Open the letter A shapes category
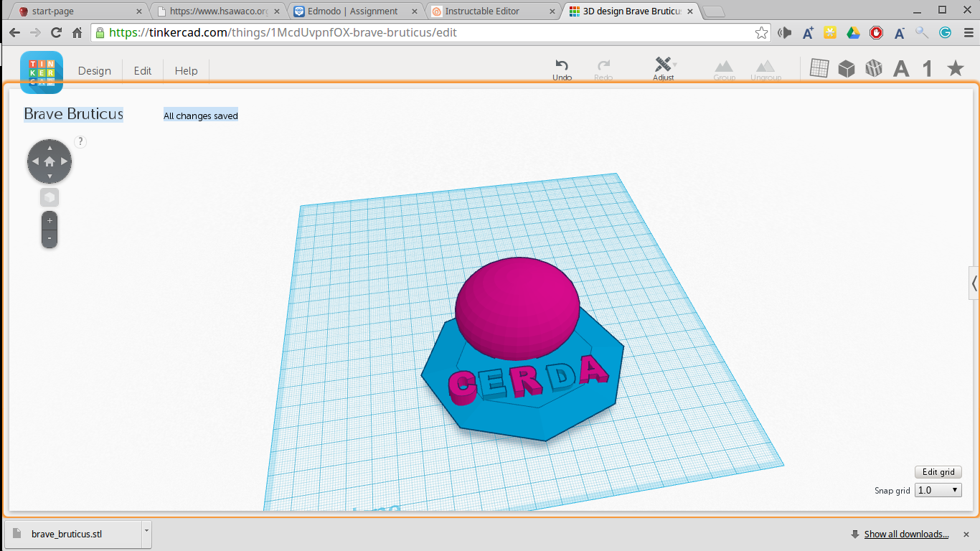This screenshot has width=980, height=551. (x=901, y=69)
